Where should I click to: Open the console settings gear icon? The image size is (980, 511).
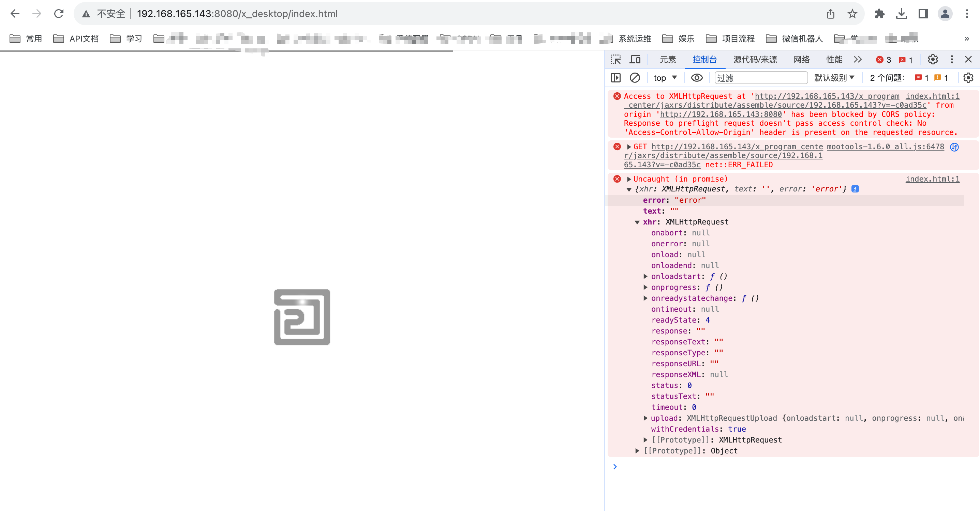click(x=968, y=78)
